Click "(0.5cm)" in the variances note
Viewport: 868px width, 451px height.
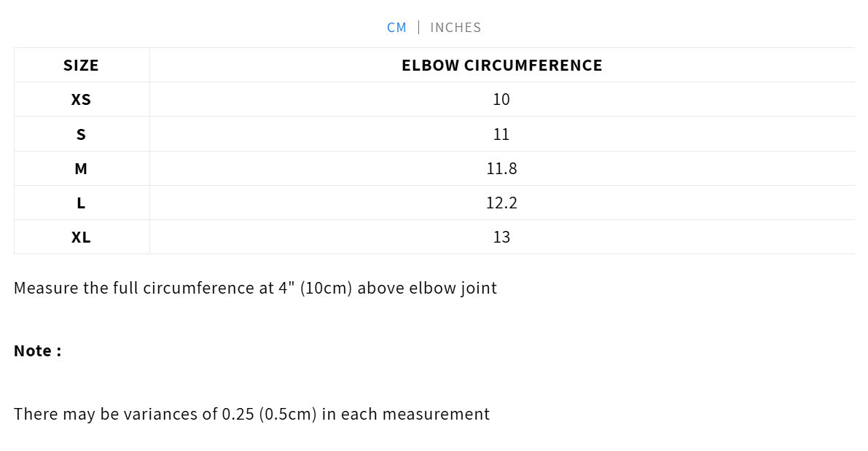pyautogui.click(x=288, y=415)
